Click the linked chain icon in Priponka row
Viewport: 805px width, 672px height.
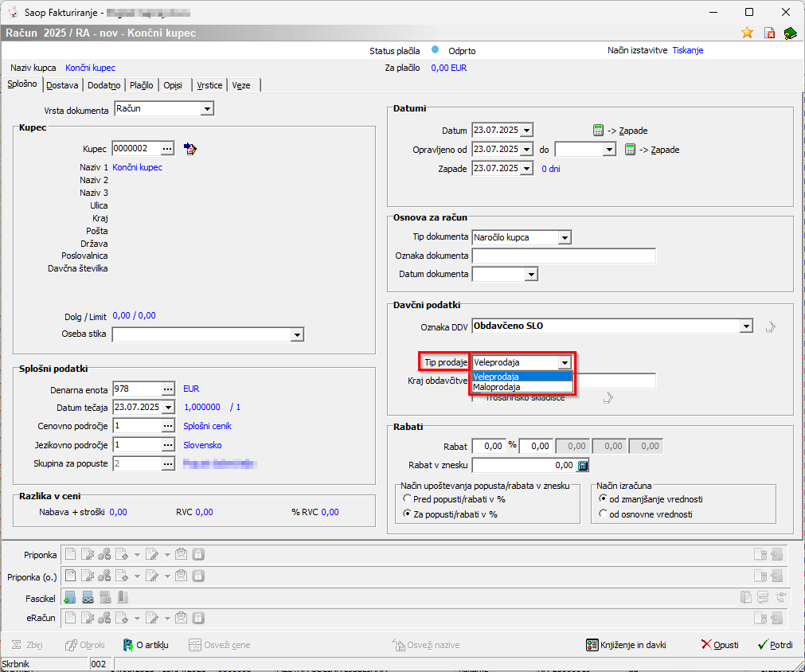pyautogui.click(x=104, y=554)
